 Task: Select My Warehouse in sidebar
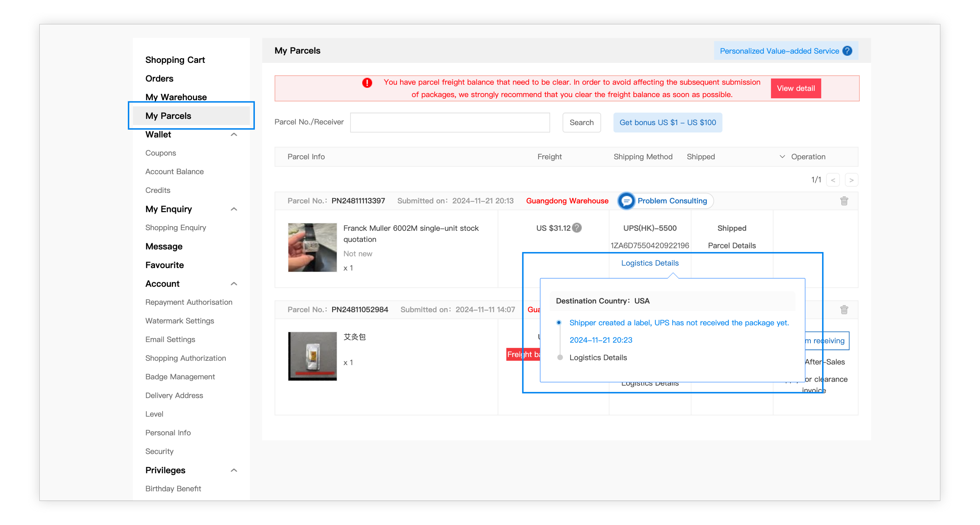pyautogui.click(x=176, y=97)
